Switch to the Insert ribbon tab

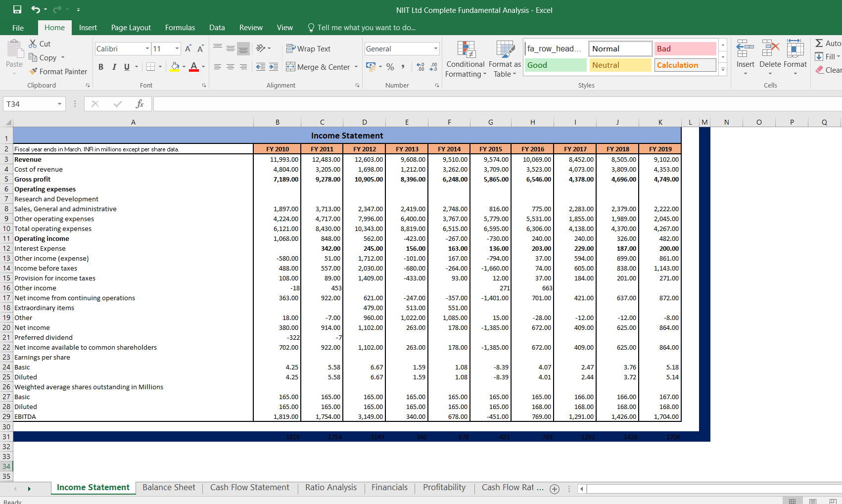coord(88,28)
